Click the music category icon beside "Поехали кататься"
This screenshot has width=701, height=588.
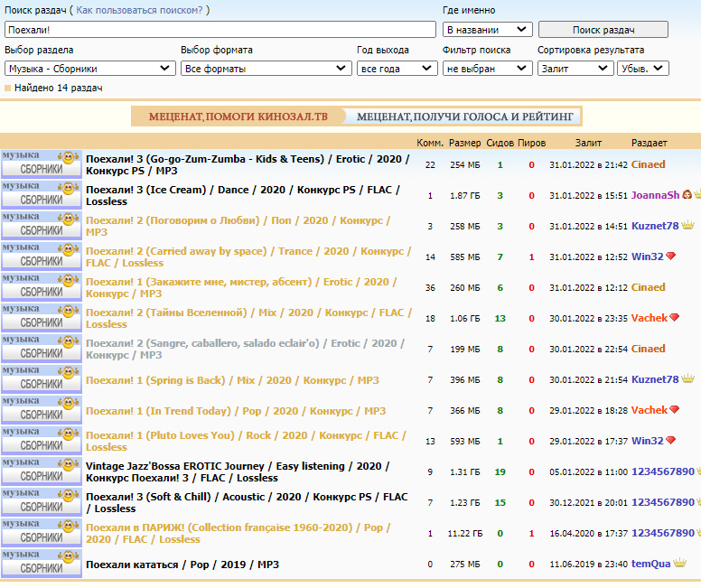click(42, 564)
